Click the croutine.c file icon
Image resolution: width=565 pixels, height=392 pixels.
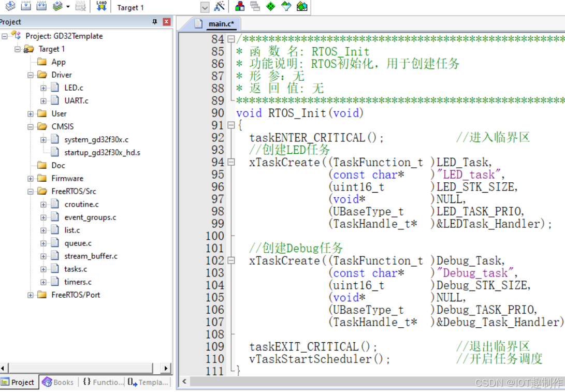pos(55,204)
